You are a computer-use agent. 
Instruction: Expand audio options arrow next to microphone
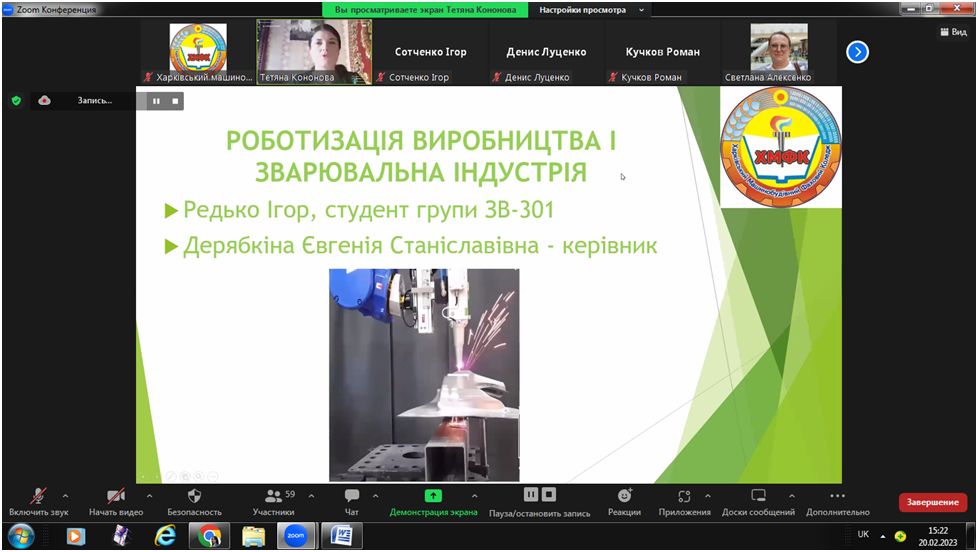pyautogui.click(x=65, y=496)
